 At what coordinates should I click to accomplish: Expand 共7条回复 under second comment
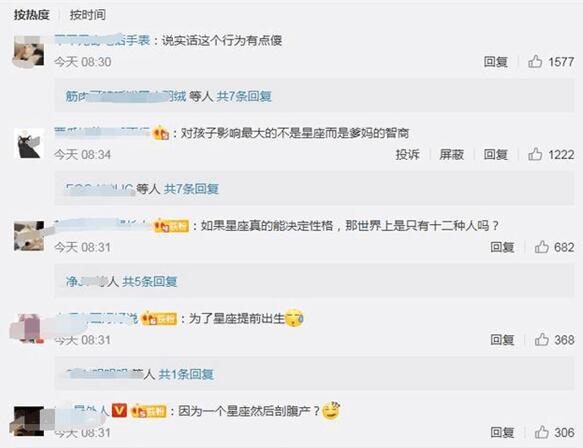tap(191, 189)
